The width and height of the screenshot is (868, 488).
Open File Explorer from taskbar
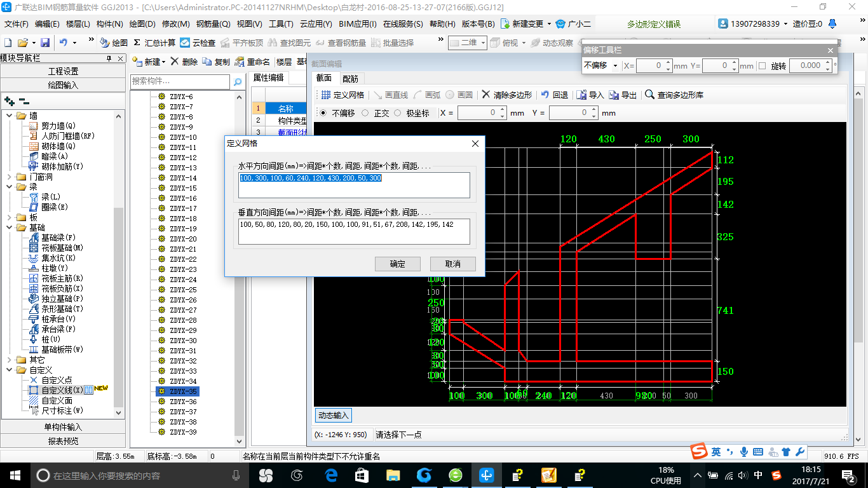coord(393,475)
